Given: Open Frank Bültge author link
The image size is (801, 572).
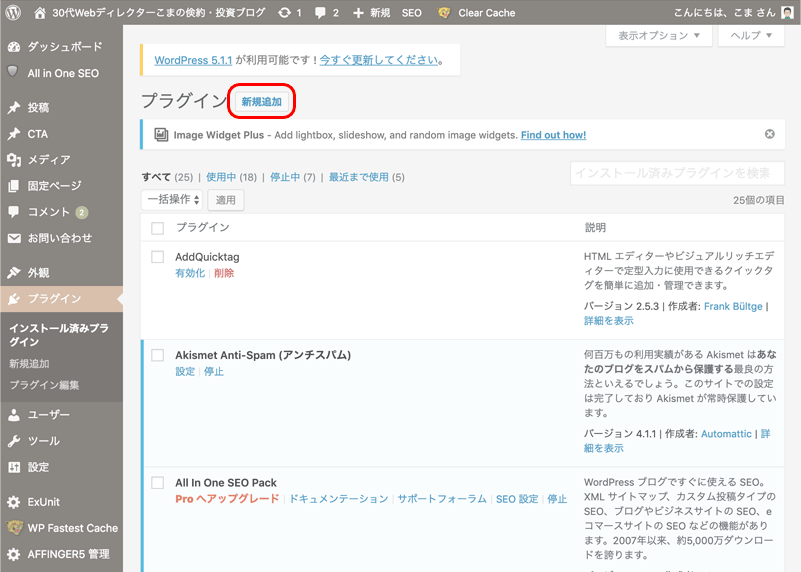Looking at the screenshot, I should click(x=733, y=306).
